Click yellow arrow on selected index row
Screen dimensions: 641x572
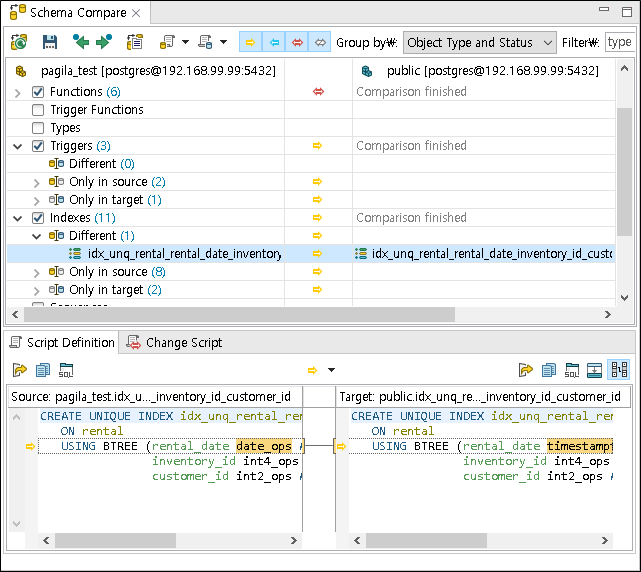(x=317, y=254)
